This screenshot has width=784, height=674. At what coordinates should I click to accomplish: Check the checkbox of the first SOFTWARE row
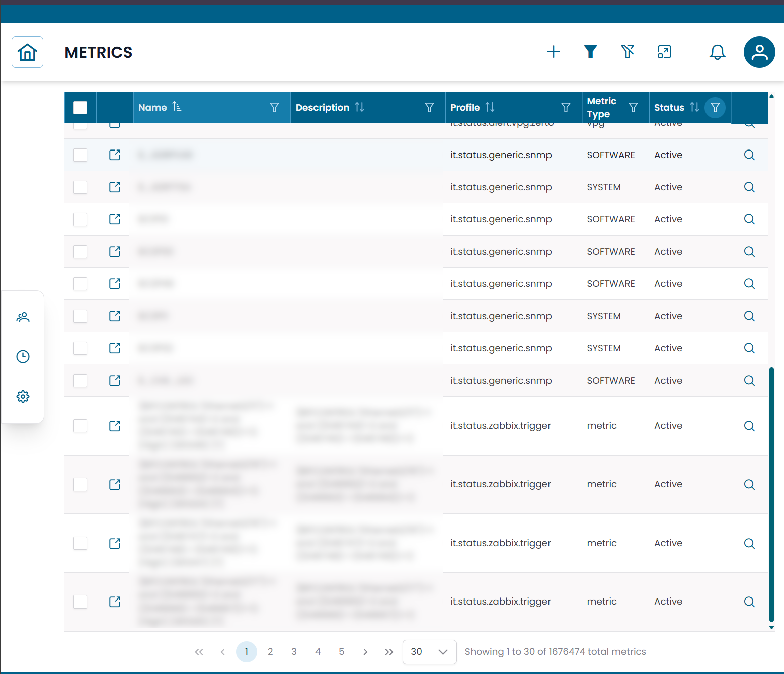80,155
